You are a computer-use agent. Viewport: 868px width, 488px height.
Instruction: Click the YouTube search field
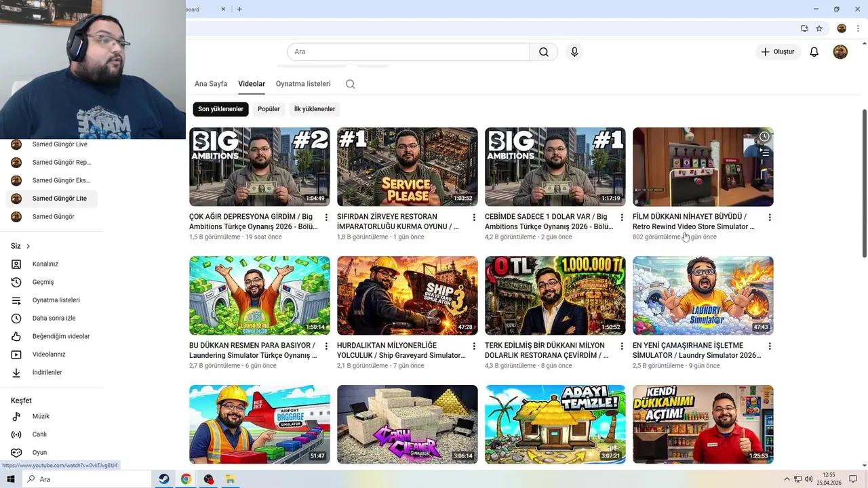coord(408,52)
